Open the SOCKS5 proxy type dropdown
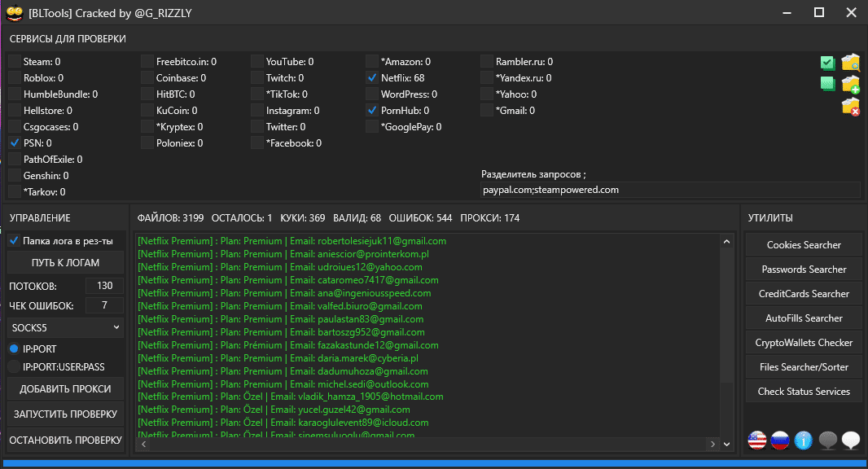 (x=65, y=328)
